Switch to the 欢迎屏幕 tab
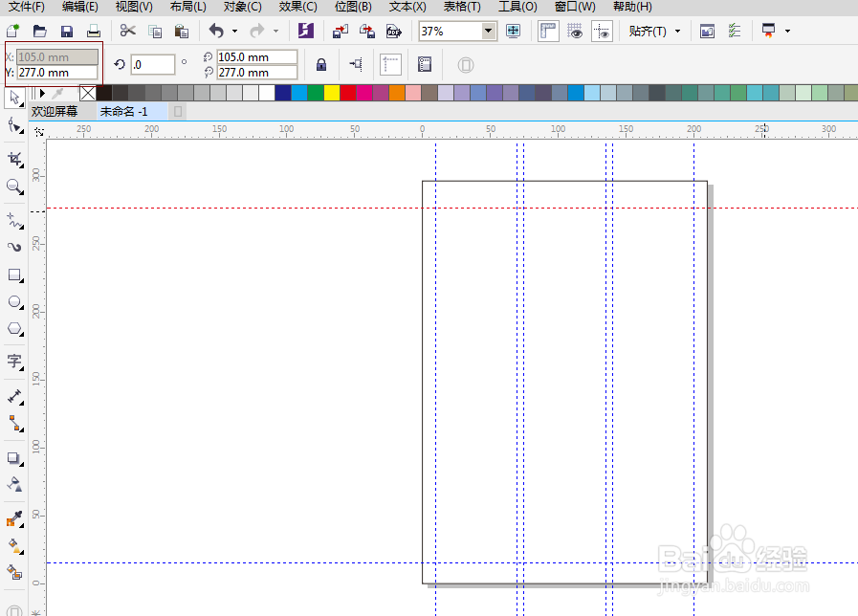The height and width of the screenshot is (616, 858). [55, 112]
